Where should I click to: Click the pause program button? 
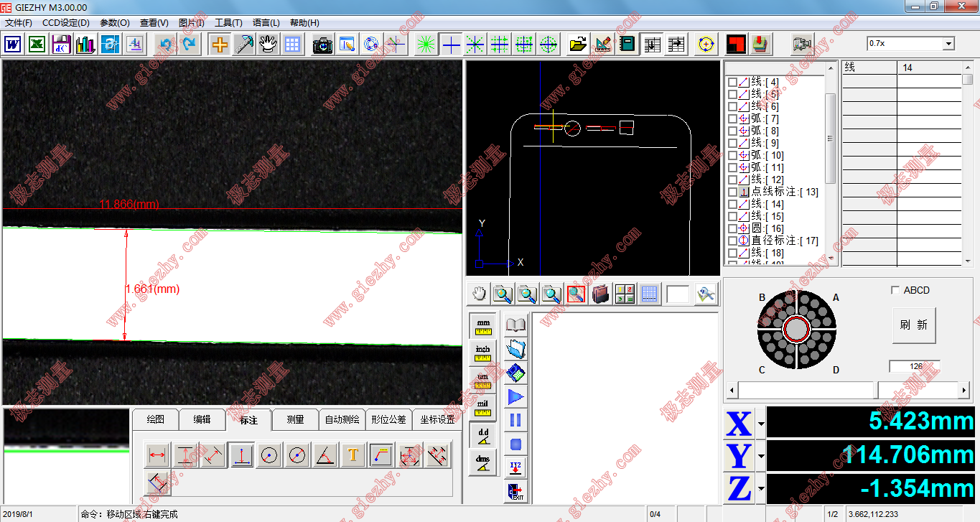[x=515, y=420]
